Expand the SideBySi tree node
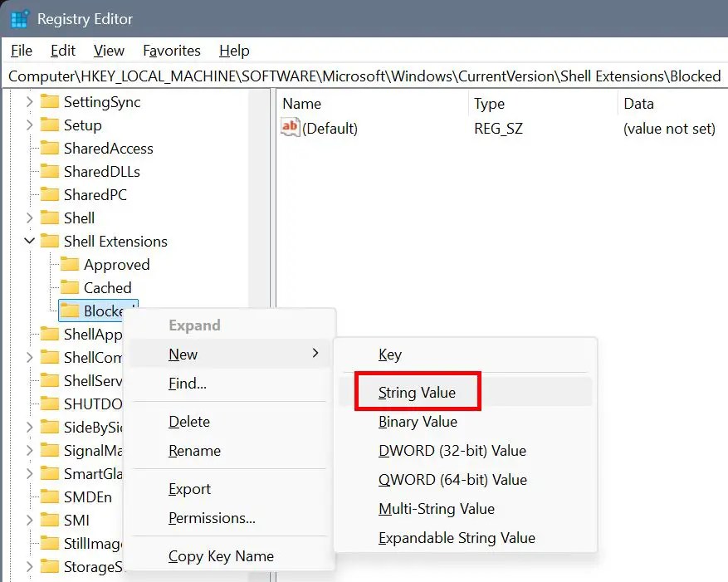 tap(29, 427)
